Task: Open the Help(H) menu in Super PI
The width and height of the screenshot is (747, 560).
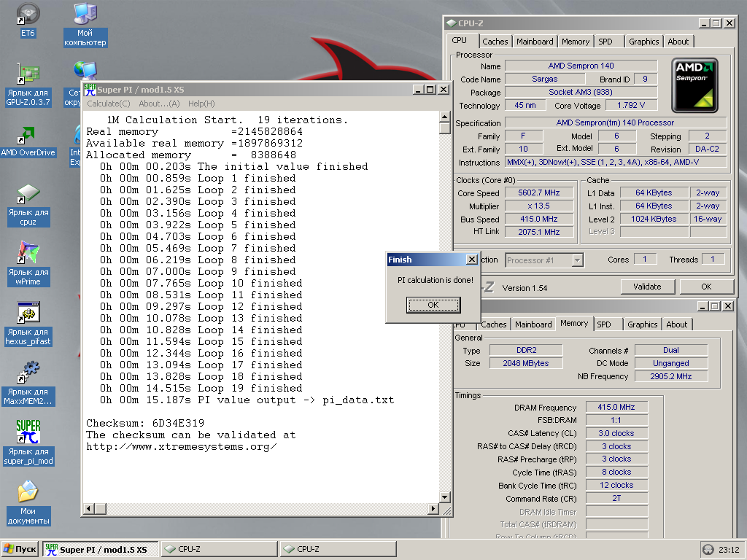Action: [201, 104]
